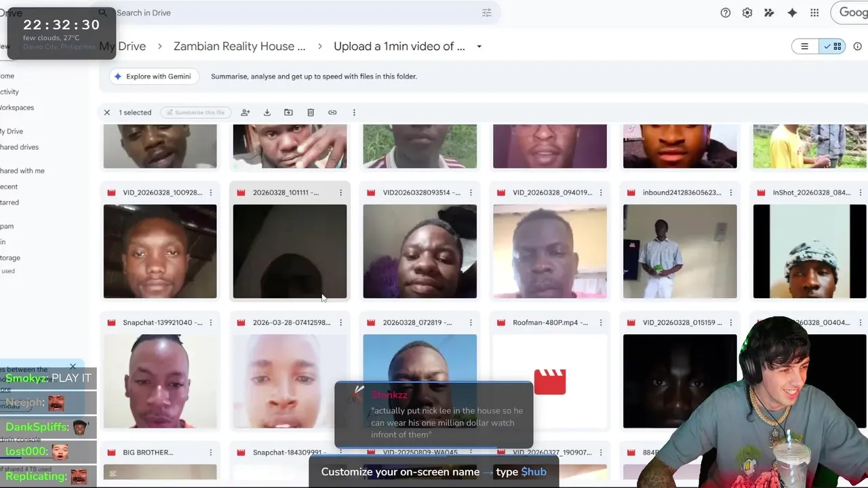The image size is (868, 488).
Task: Open Zambian Reality House breadcrumb folder
Action: (x=239, y=46)
